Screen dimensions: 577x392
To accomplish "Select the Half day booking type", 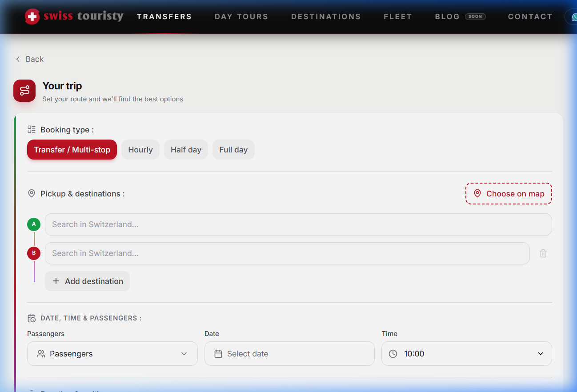I will point(186,150).
